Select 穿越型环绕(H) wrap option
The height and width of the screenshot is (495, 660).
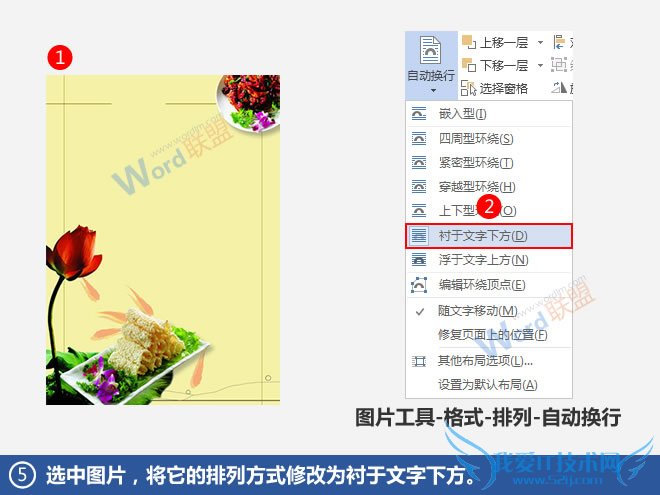tap(489, 186)
